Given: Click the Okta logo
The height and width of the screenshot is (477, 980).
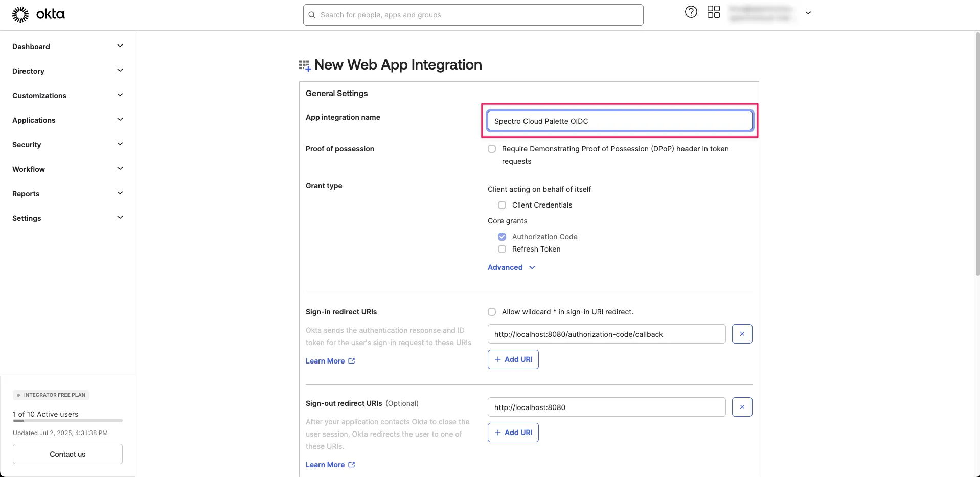Looking at the screenshot, I should click(39, 14).
